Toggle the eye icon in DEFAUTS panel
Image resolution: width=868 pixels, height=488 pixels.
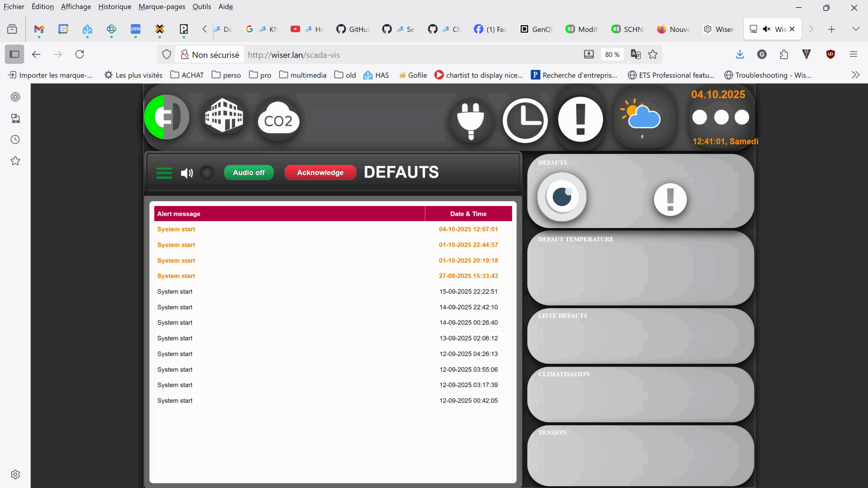pos(562,197)
